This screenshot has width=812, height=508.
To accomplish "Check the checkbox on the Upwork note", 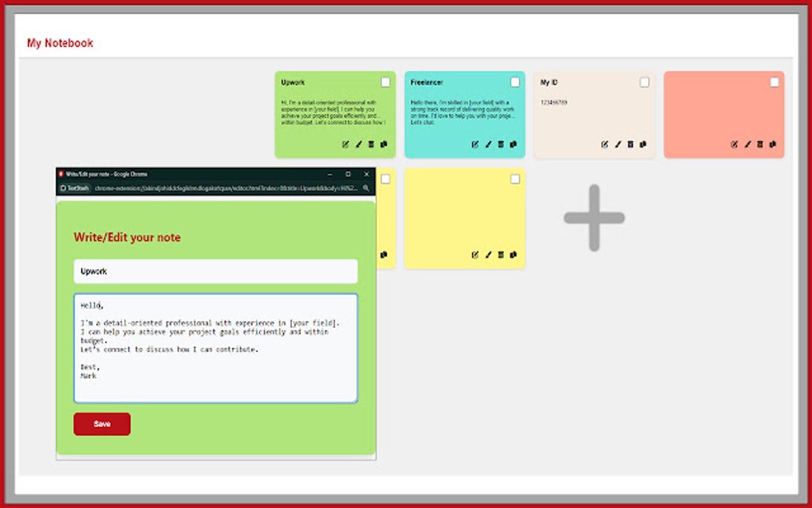I will click(385, 81).
